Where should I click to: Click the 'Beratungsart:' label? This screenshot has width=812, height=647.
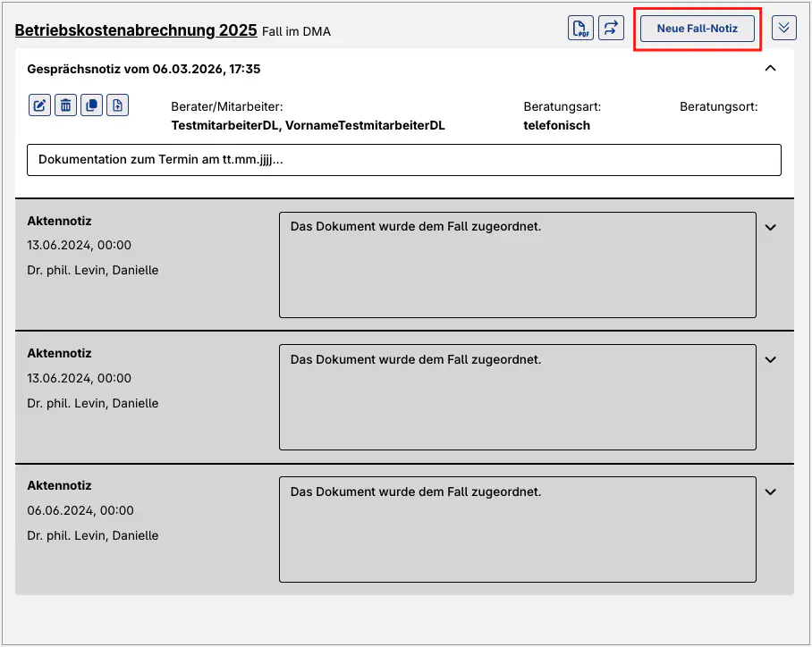pos(562,107)
